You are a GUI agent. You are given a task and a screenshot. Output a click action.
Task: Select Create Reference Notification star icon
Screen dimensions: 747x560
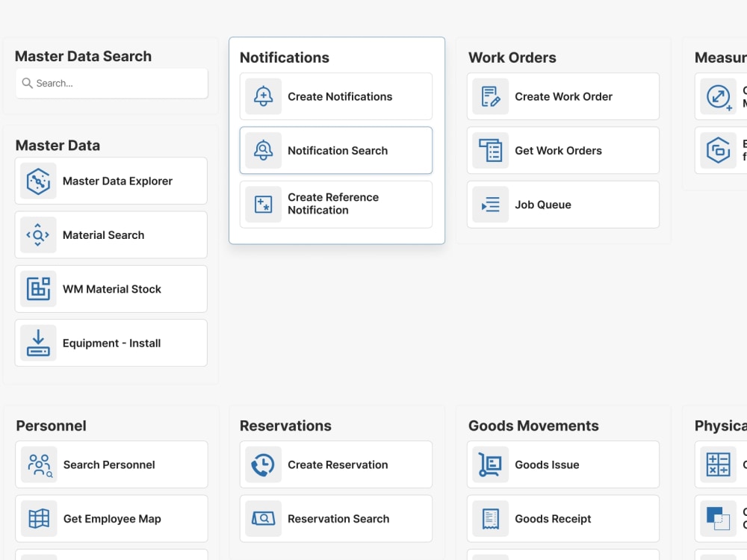point(263,204)
